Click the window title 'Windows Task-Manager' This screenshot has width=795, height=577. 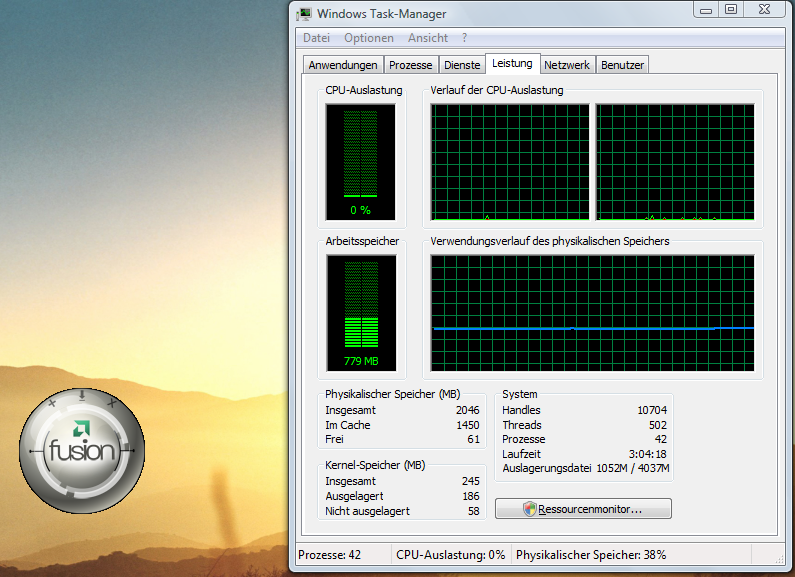coord(382,14)
